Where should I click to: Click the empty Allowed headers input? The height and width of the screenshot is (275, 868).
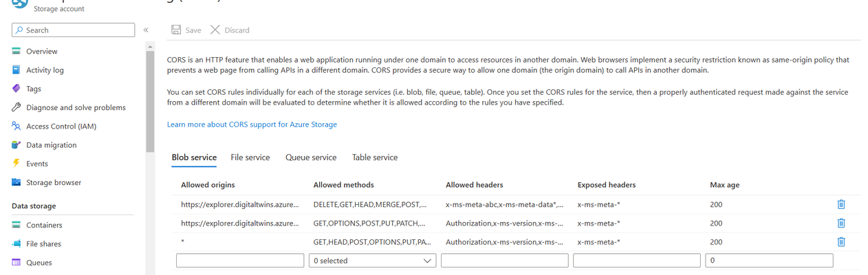click(504, 261)
